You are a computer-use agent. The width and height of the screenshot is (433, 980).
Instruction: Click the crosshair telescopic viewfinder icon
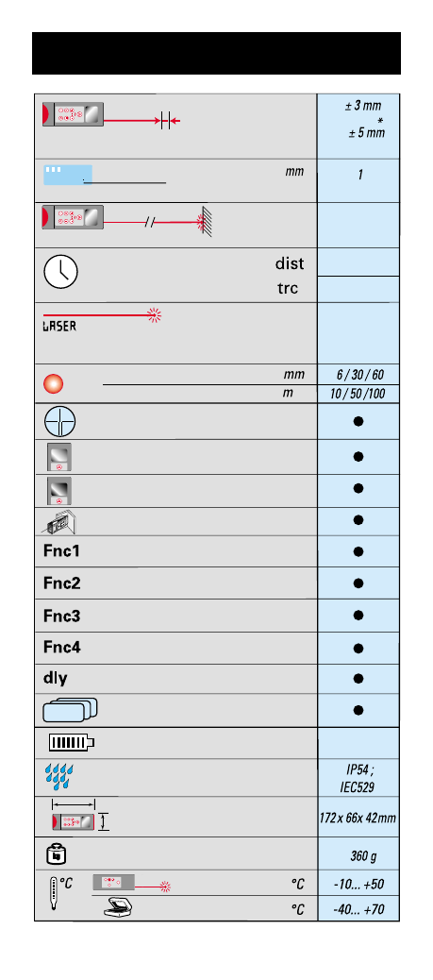(x=60, y=421)
